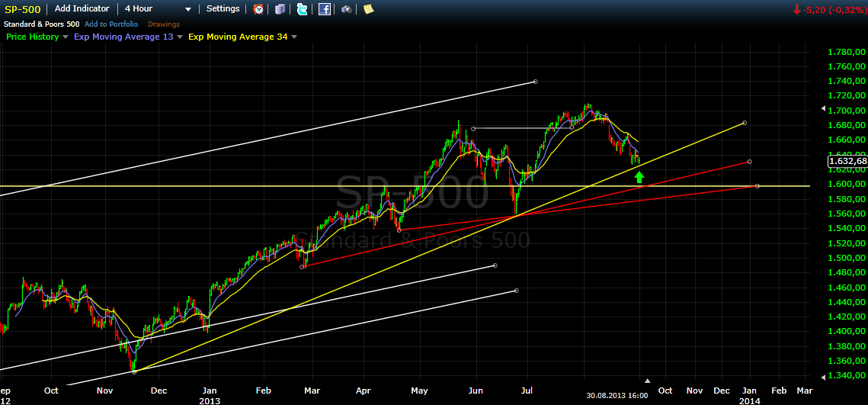Expand Exp Moving Average 34 options
This screenshot has height=405, width=868.
(294, 37)
